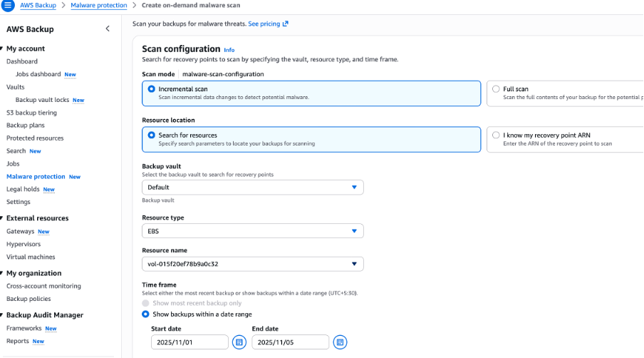Select Show most recent backup only
Viewport: 644px width, 358px height.
coord(145,303)
